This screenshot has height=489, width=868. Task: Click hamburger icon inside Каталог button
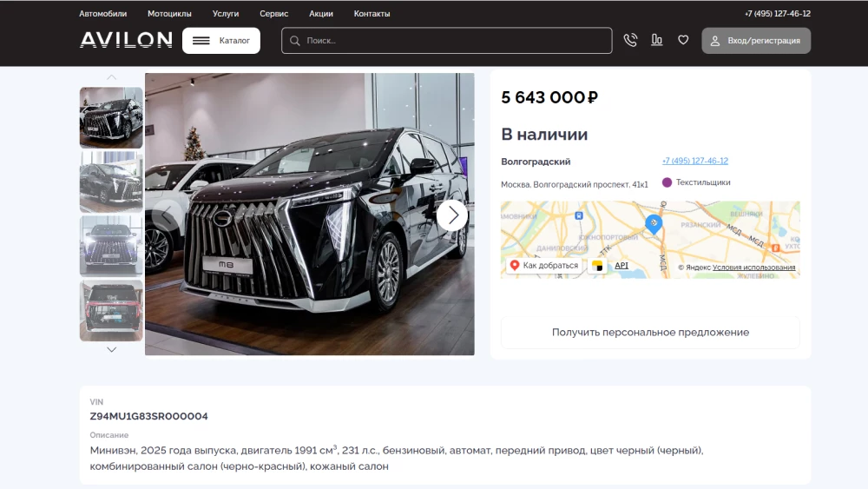click(201, 41)
